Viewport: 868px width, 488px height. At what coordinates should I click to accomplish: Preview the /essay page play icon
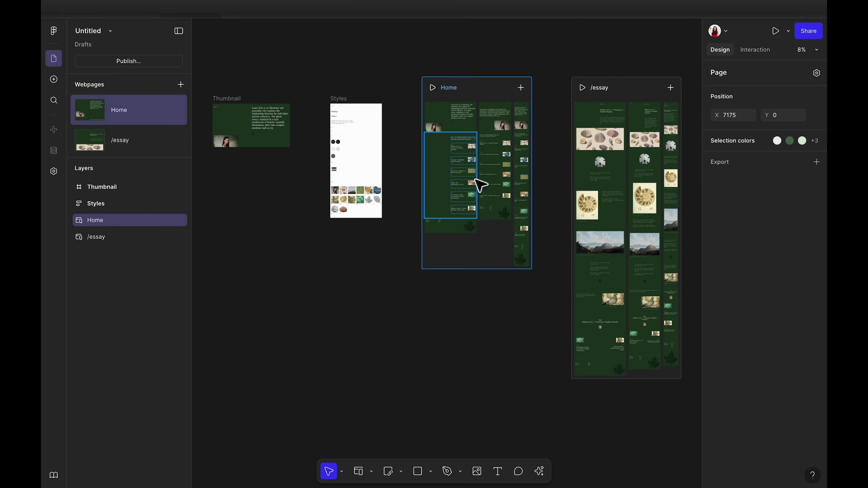click(582, 87)
